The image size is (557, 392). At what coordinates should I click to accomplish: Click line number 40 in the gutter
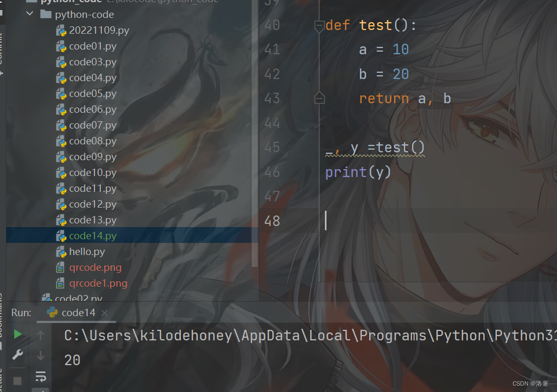(x=272, y=25)
